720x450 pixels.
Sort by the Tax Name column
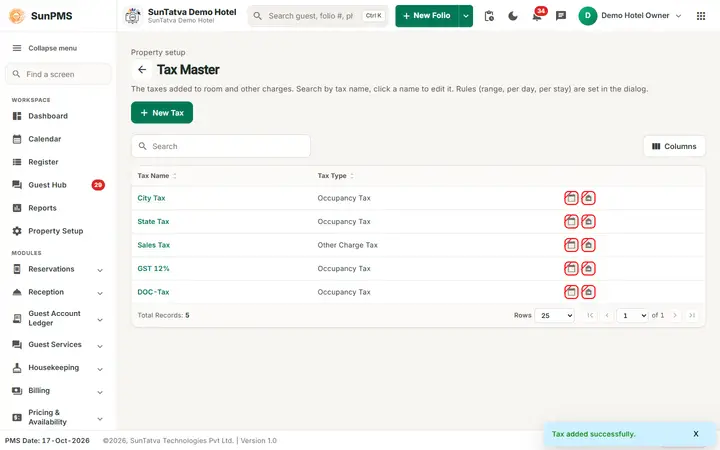[157, 176]
